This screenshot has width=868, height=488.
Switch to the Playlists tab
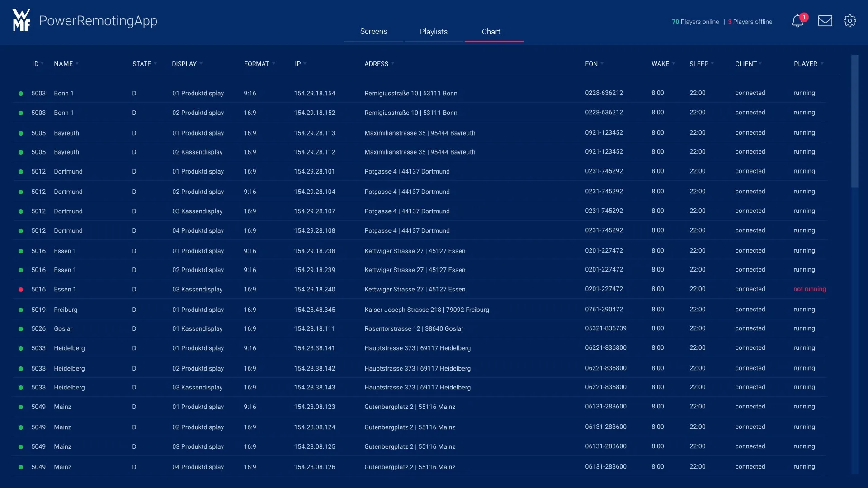[x=434, y=32]
